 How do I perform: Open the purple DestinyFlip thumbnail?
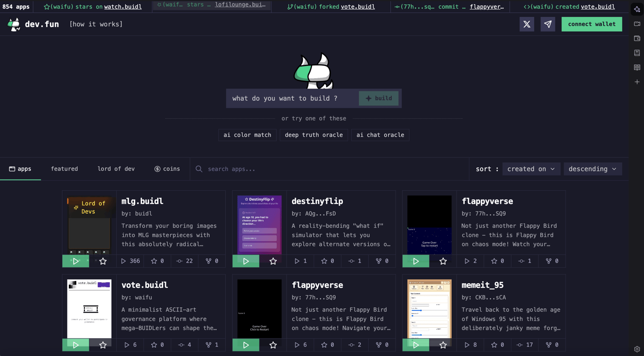[259, 225]
